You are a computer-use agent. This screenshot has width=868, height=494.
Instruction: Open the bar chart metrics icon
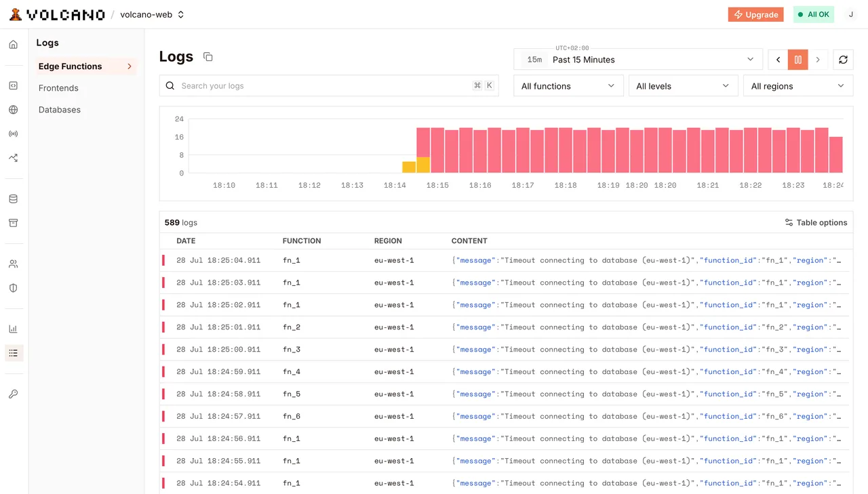[x=13, y=329]
